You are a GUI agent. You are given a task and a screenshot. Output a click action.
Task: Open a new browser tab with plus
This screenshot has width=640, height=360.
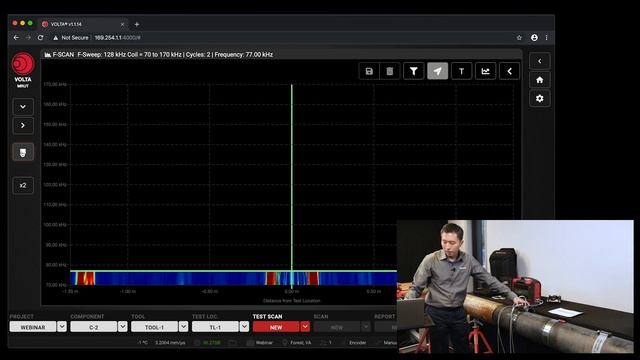[x=137, y=24]
